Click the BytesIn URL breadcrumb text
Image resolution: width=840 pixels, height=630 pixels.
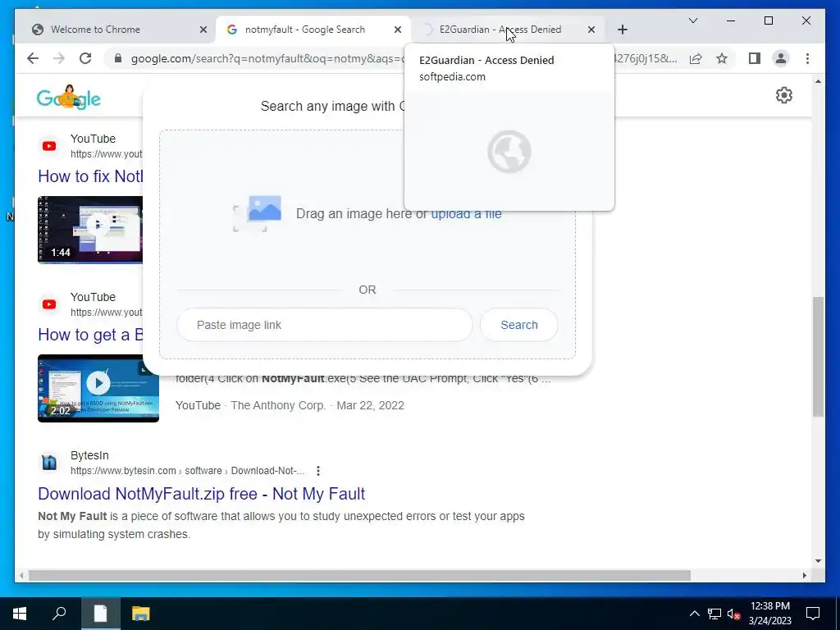[x=188, y=470]
